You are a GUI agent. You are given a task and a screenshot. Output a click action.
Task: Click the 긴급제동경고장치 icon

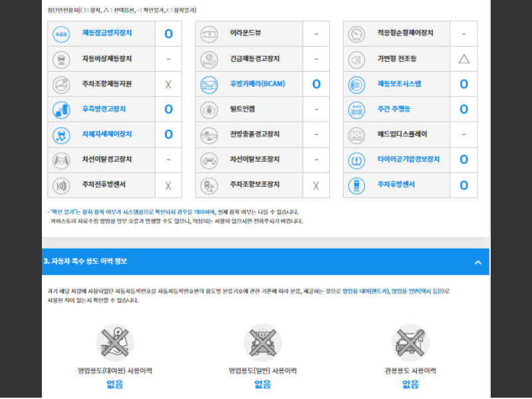coord(209,59)
